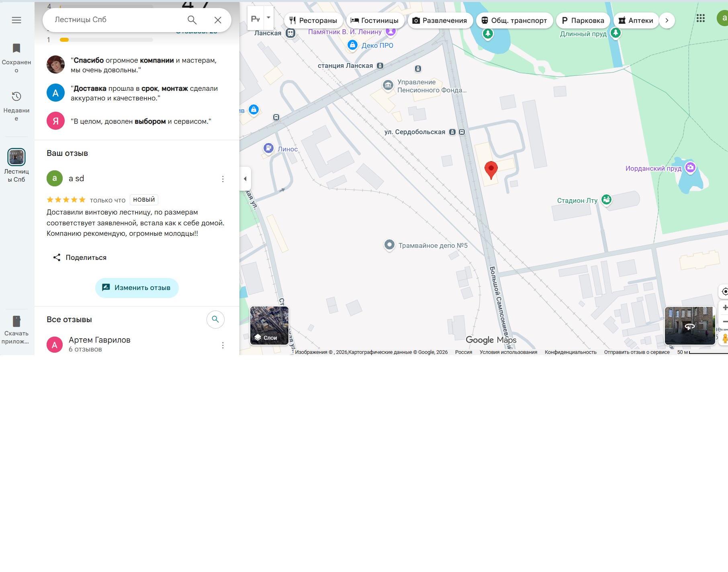Toggle the Гостиницы filter chip
The image size is (728, 572).
pyautogui.click(x=374, y=20)
